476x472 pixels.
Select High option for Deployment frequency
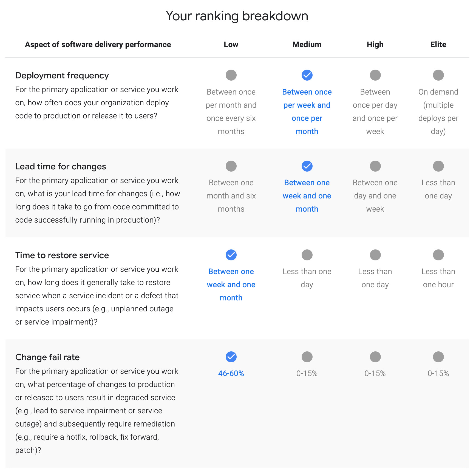coord(375,75)
